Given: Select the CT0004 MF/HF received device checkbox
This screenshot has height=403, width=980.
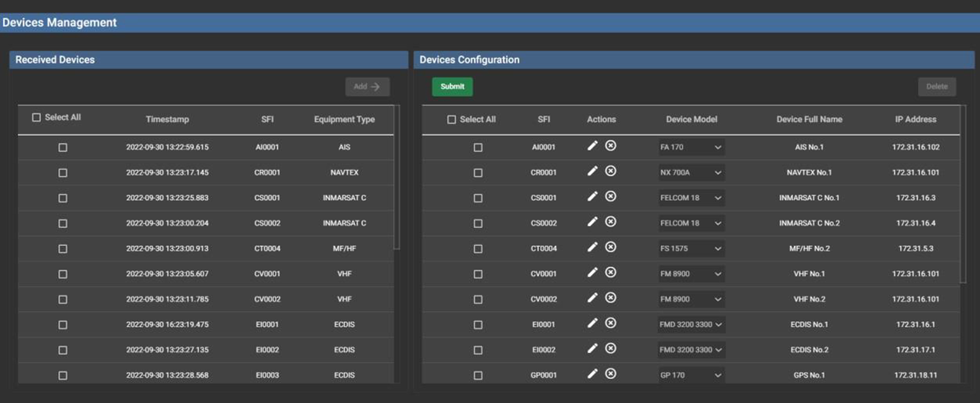Looking at the screenshot, I should [62, 249].
